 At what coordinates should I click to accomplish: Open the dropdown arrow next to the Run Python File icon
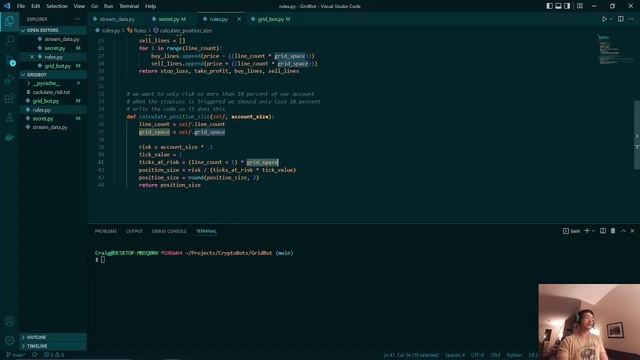(611, 19)
